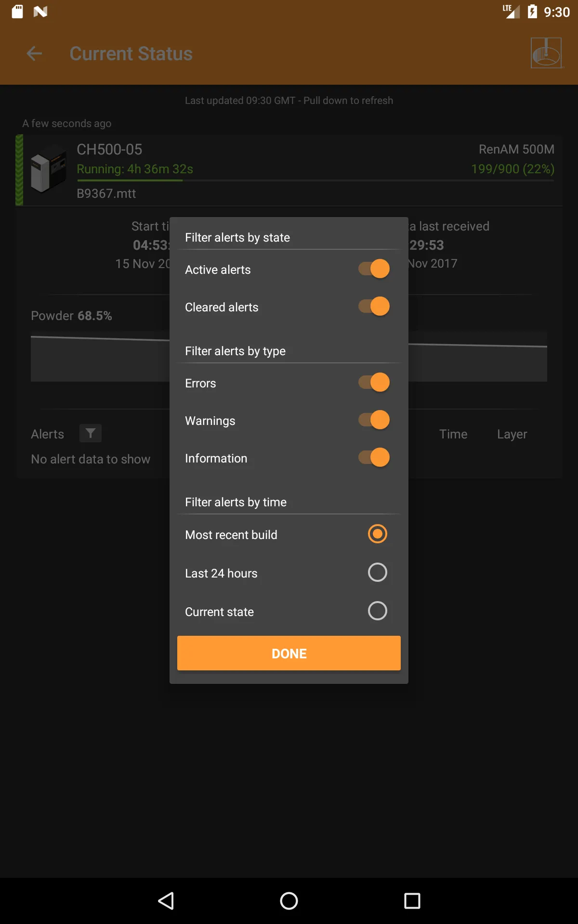Screen dimensions: 578x924
Task: Tap the Android back navigation button
Action: [x=166, y=900]
